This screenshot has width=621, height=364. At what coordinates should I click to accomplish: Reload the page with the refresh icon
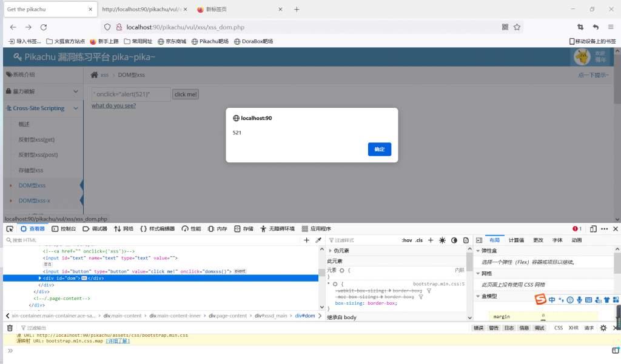pos(44,27)
